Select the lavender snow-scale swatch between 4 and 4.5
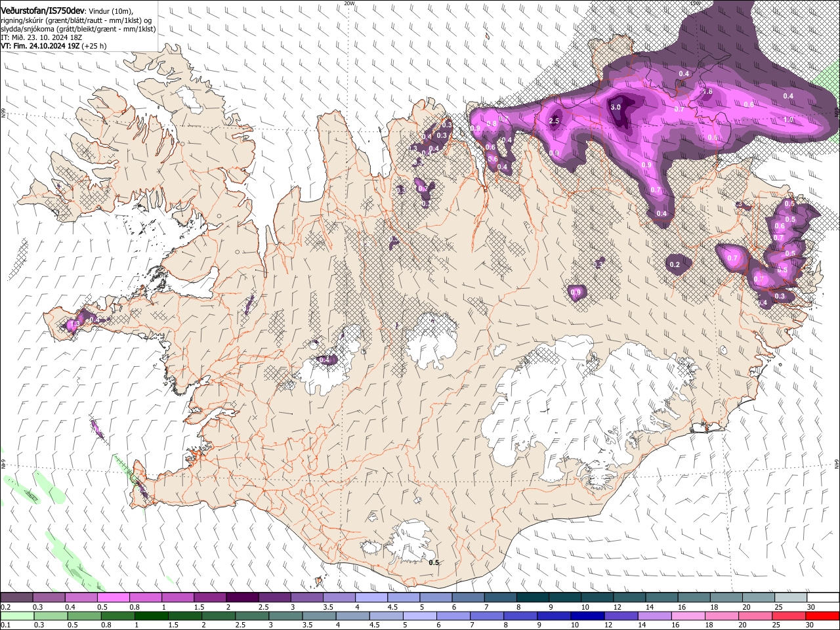Viewport: 840px width, 630px height. (x=371, y=598)
